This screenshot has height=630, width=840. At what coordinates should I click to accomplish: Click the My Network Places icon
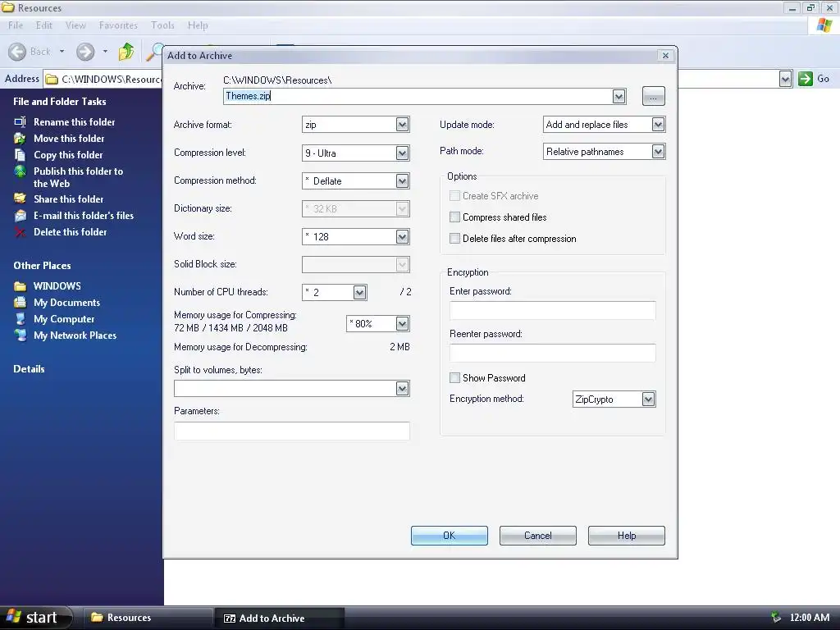click(20, 336)
